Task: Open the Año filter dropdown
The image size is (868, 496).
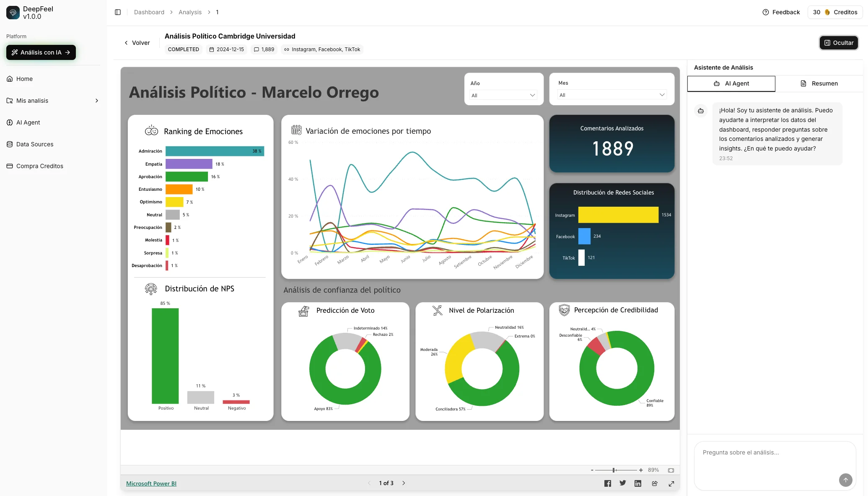Action: 503,95
